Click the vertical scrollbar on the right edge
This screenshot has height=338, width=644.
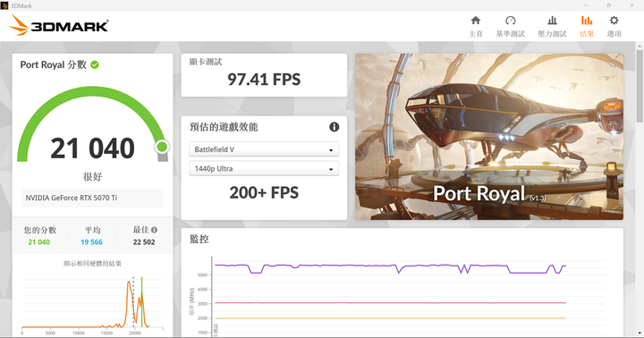coord(640,86)
